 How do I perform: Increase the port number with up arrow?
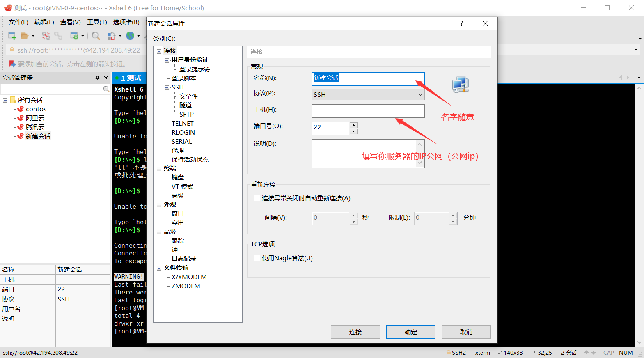353,125
